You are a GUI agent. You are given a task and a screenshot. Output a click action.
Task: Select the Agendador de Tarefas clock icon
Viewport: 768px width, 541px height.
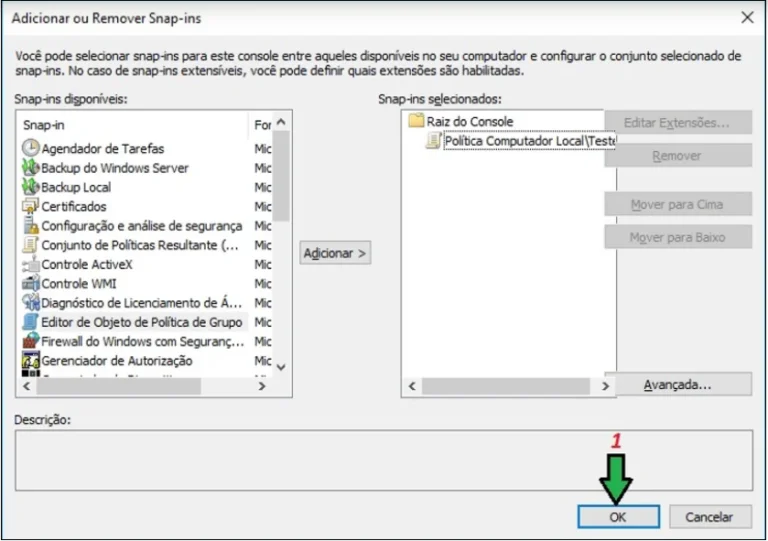[x=31, y=148]
